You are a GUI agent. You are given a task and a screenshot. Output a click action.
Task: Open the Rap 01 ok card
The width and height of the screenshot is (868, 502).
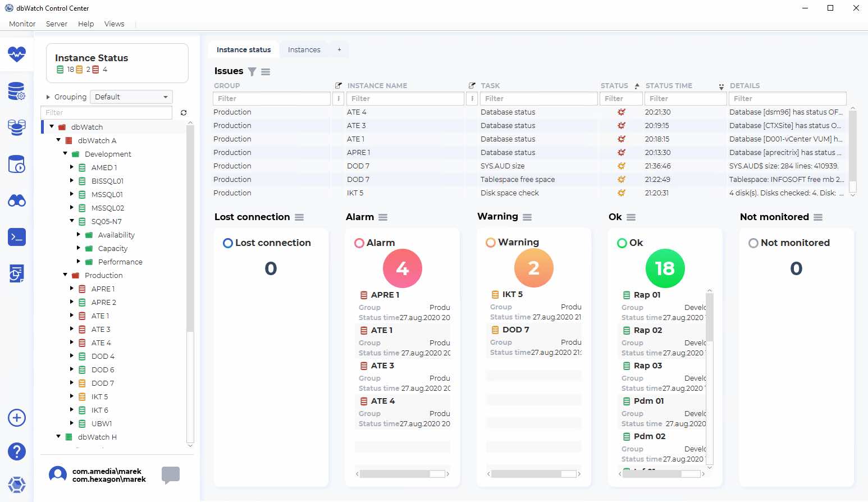tap(663, 306)
